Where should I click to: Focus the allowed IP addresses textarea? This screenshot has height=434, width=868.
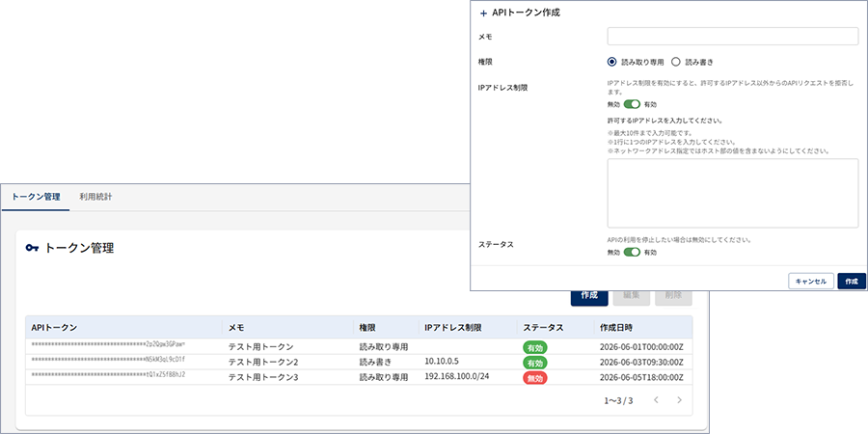click(732, 193)
